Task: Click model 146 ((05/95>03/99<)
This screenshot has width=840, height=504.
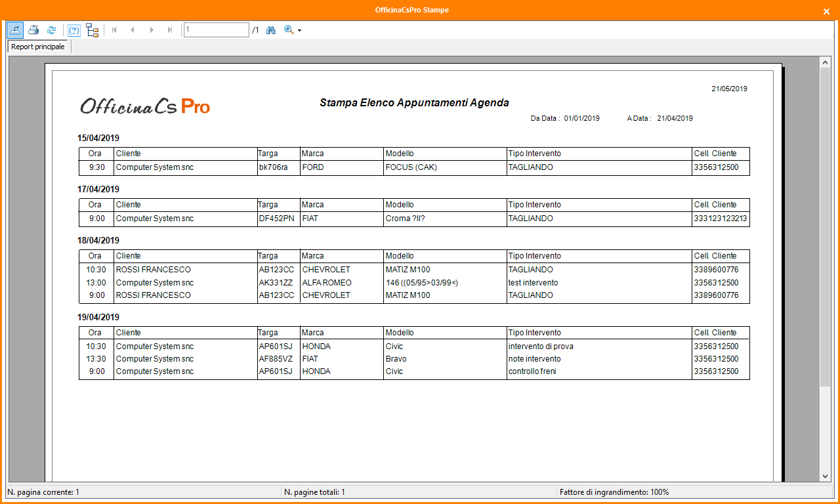Action: (422, 283)
